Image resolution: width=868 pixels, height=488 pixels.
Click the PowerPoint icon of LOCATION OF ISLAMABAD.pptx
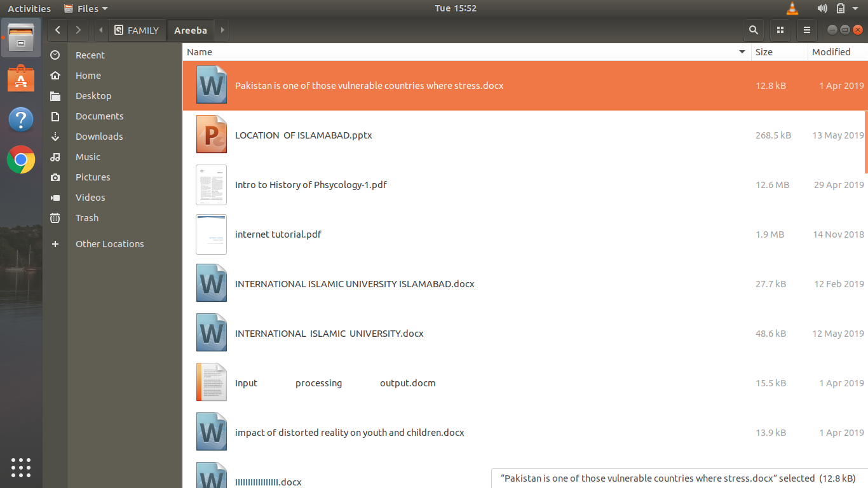(212, 135)
